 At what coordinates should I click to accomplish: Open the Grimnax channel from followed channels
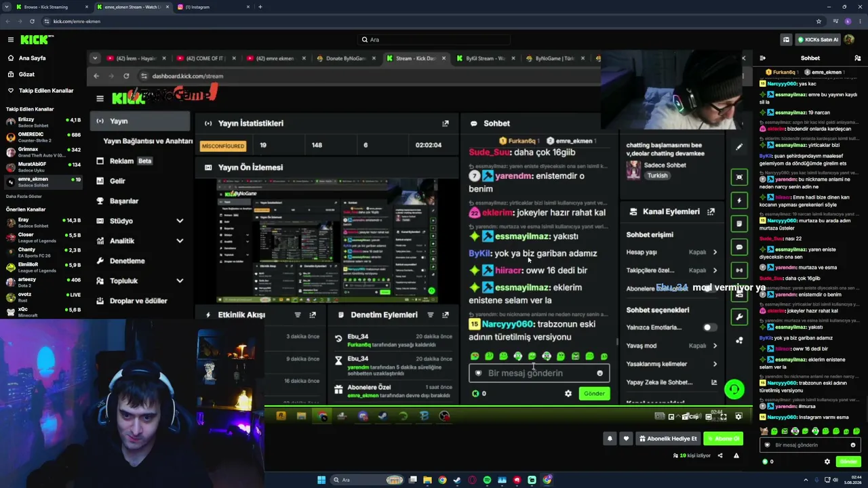42,152
